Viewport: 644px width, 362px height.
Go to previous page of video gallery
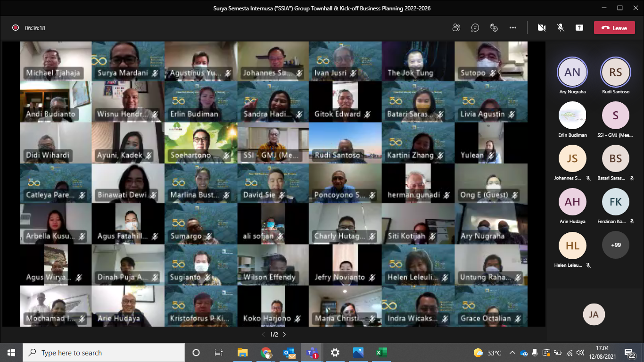pyautogui.click(x=264, y=335)
